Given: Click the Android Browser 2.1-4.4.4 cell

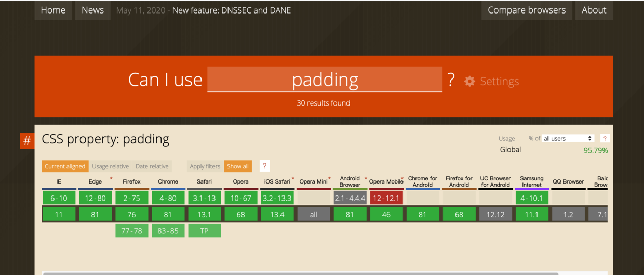Looking at the screenshot, I should click(350, 198).
